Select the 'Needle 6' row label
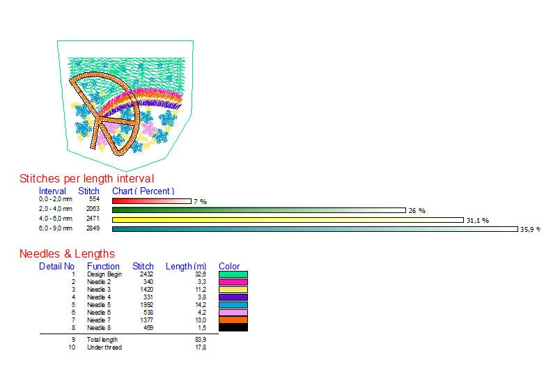Screen dimensions: 544x392 [99, 313]
